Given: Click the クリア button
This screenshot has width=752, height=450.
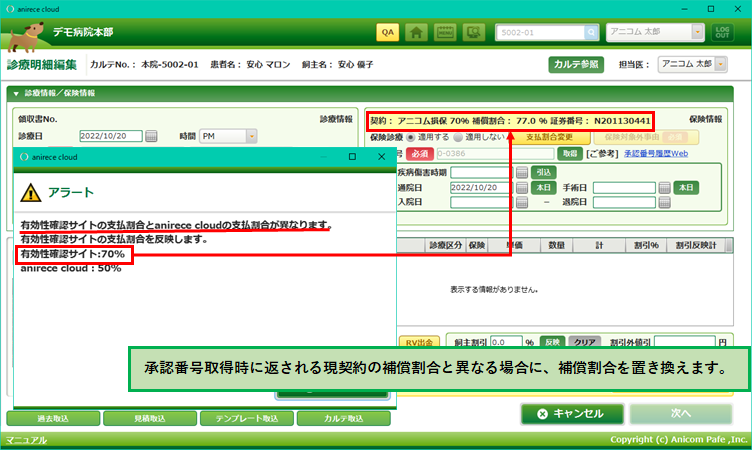Looking at the screenshot, I should coord(585,342).
